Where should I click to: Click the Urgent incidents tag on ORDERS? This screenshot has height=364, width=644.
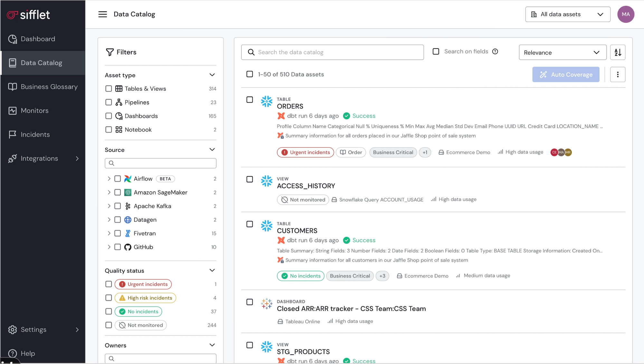click(x=305, y=152)
